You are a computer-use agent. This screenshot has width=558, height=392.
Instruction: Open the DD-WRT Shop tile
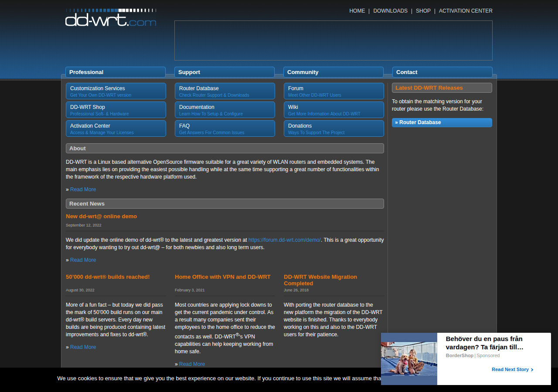tap(116, 110)
